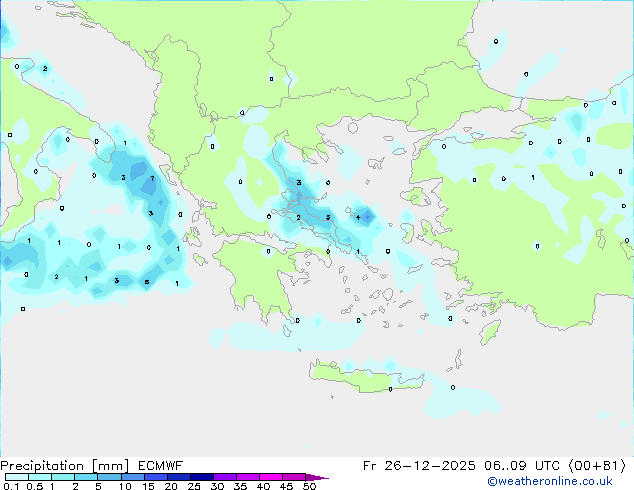
Task: Pick the legend swatch between 45 and 50
Action: 294,477
